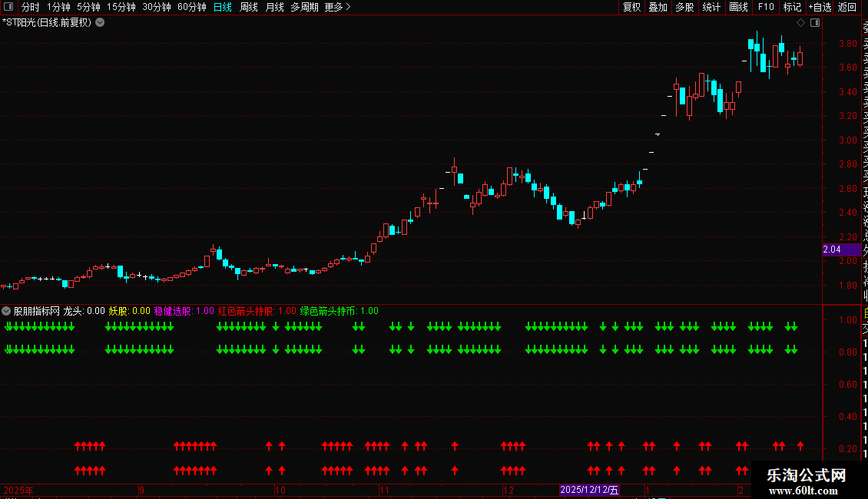Click the 稳健选股: 1.00 indicator value
This screenshot has width=868, height=499.
[x=184, y=311]
